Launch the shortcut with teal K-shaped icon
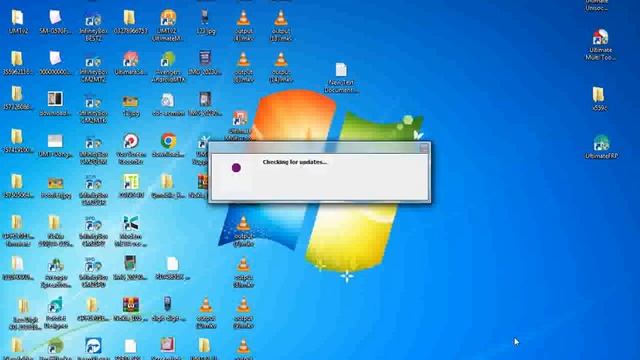The height and width of the screenshot is (360, 640). (x=131, y=231)
